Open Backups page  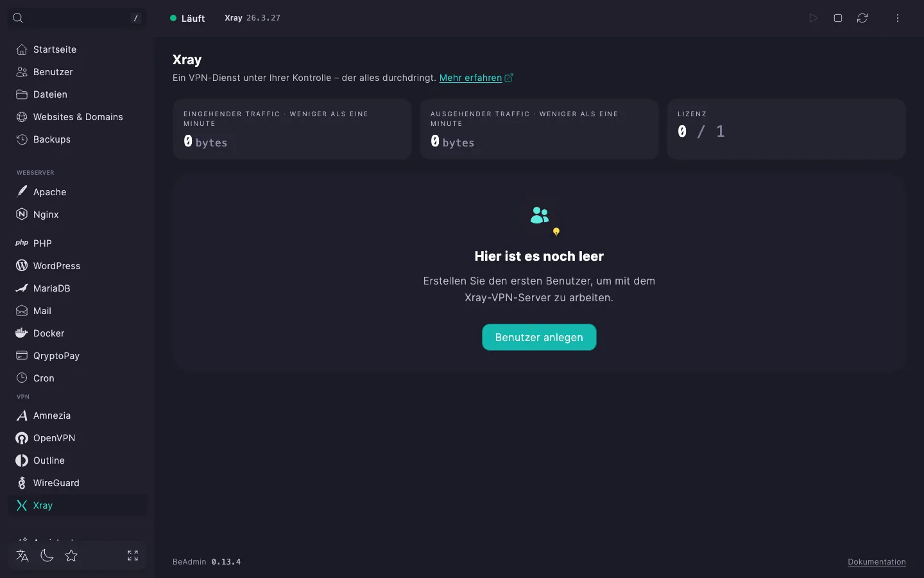(x=77, y=139)
